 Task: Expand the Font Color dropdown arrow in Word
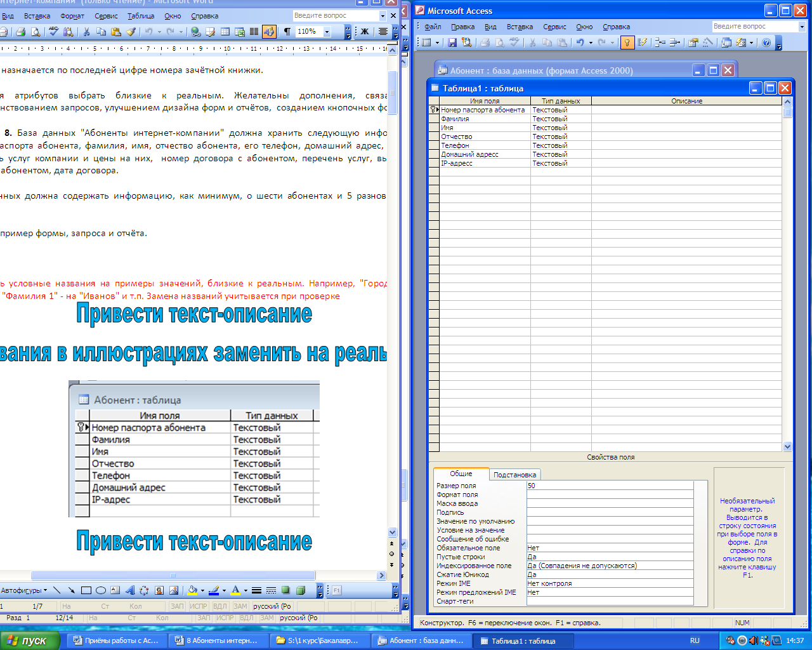pos(246,590)
